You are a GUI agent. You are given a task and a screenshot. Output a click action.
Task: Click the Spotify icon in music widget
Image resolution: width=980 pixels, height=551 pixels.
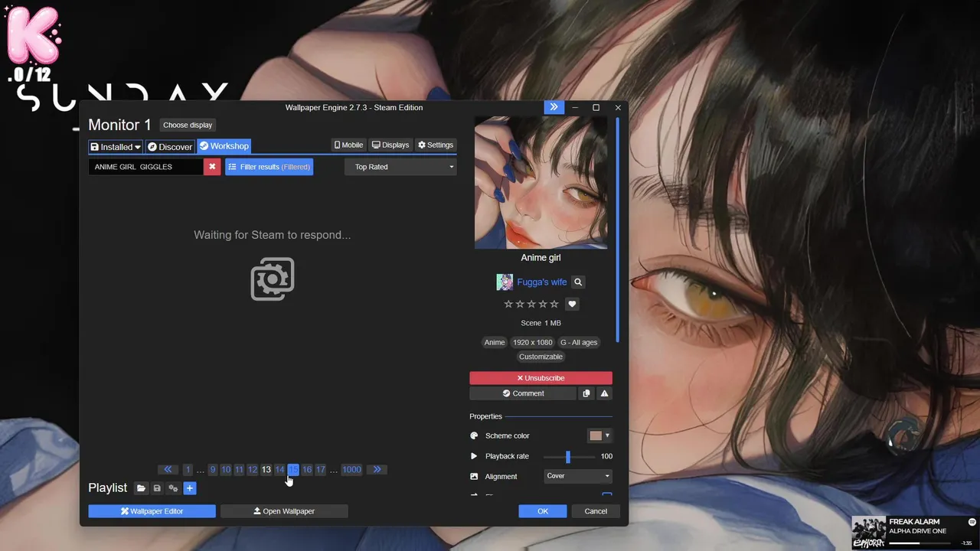972,522
